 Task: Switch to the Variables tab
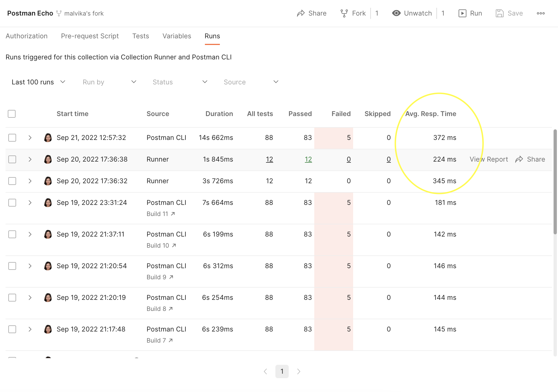177,36
